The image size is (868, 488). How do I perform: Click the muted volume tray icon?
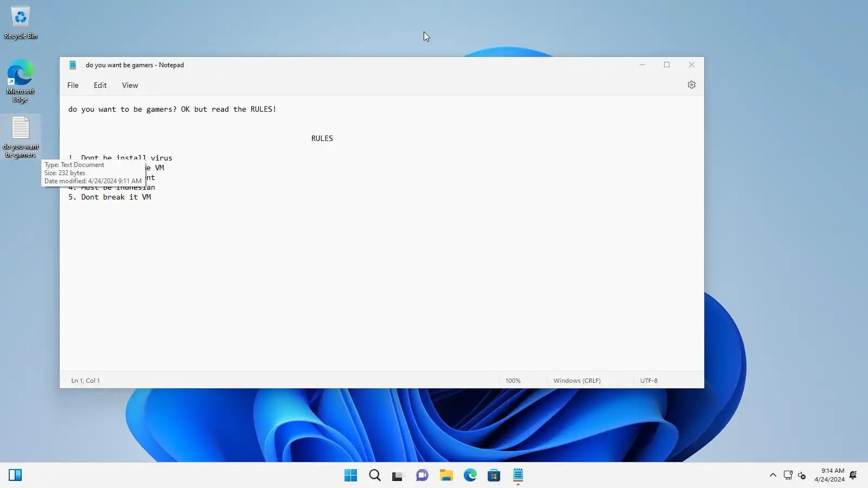click(802, 476)
